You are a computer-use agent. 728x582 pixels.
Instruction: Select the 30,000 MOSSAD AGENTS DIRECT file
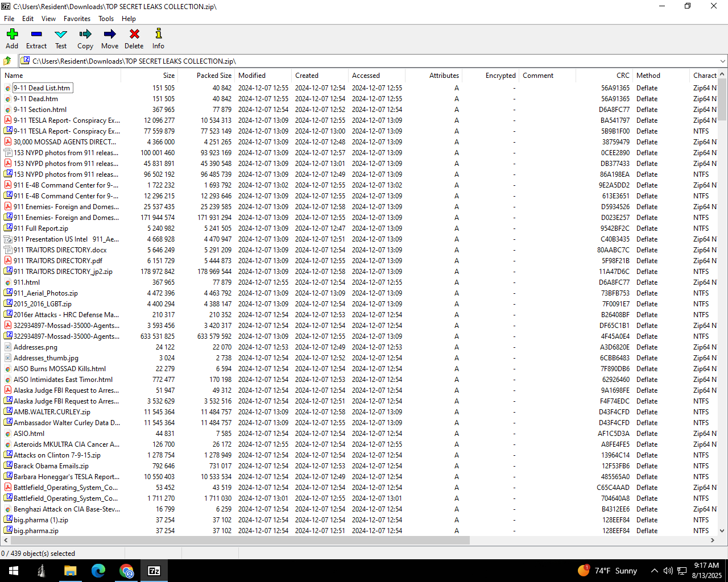65,142
